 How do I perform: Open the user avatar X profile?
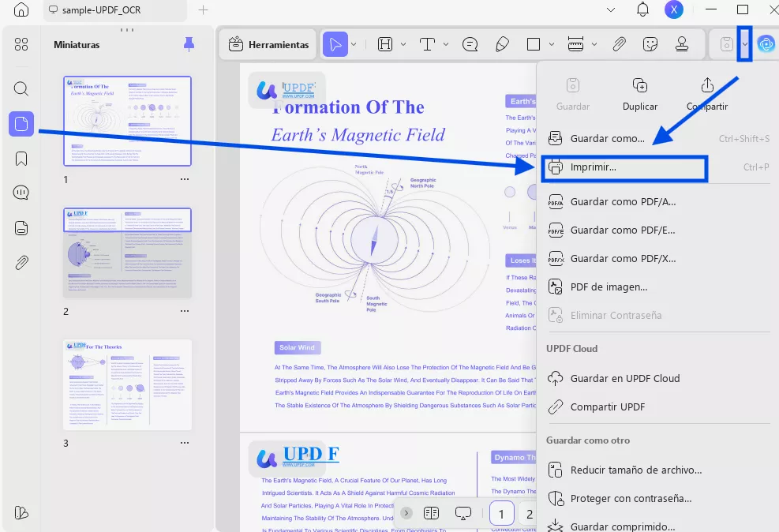click(x=674, y=9)
